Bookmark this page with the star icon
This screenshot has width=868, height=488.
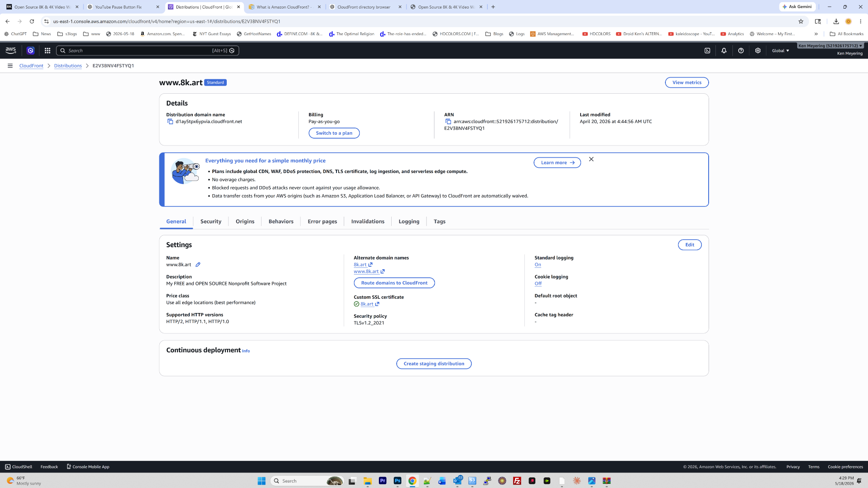[x=801, y=21]
